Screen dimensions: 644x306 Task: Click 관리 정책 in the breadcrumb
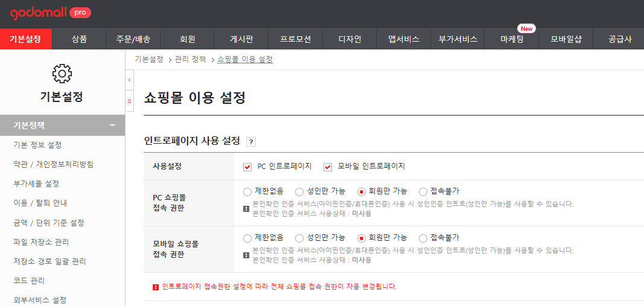click(x=190, y=60)
